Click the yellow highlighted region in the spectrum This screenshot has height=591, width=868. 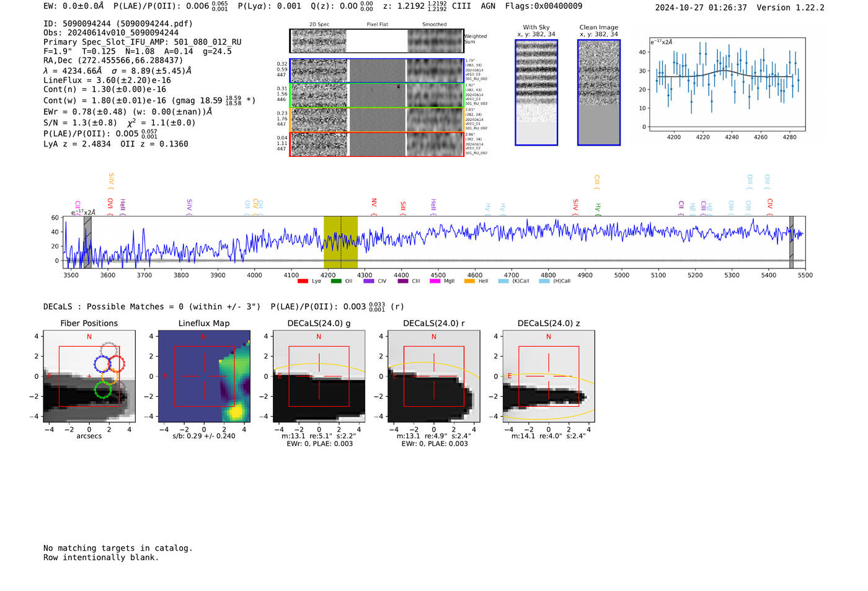tap(340, 242)
